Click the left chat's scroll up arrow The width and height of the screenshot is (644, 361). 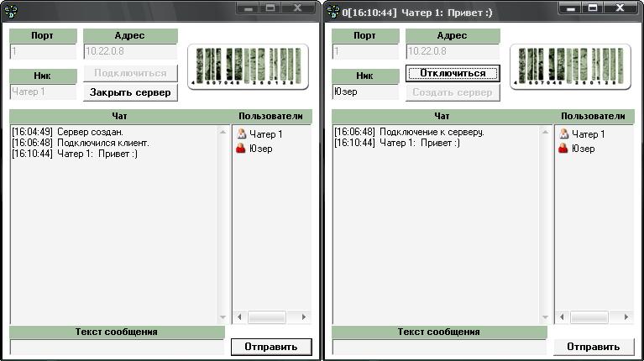pos(223,132)
